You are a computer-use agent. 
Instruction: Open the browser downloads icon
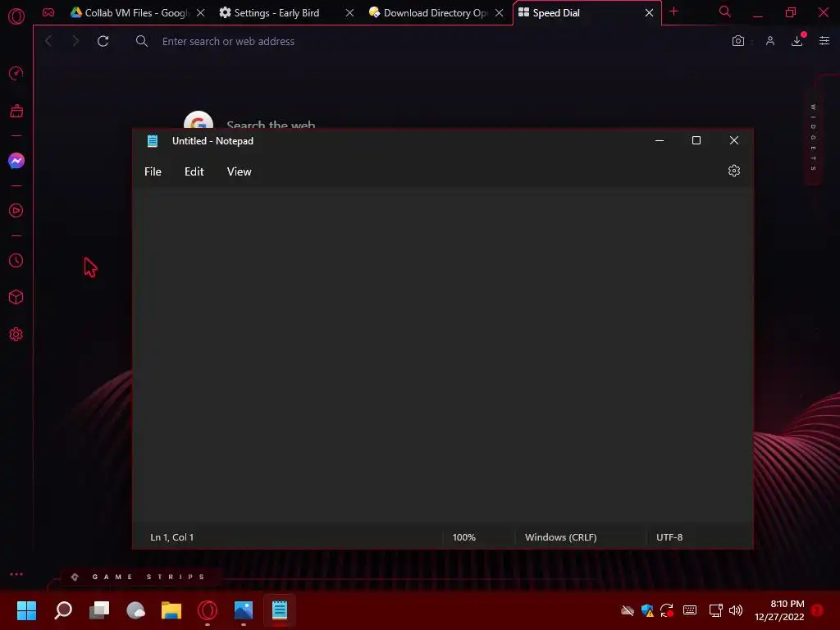797,41
